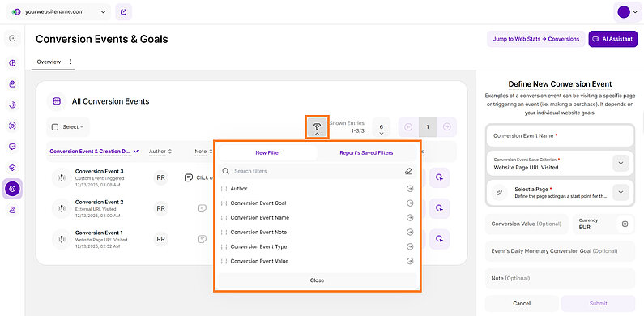Viewport: 644px width, 316px height.
Task: Click action icon for Conversion Event 1 row
Action: [440, 239]
